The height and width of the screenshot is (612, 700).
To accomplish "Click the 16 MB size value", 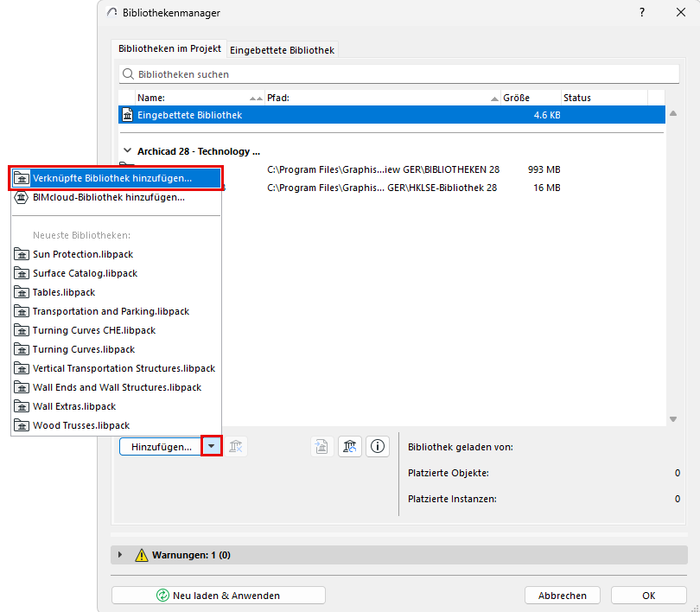I will 546,188.
